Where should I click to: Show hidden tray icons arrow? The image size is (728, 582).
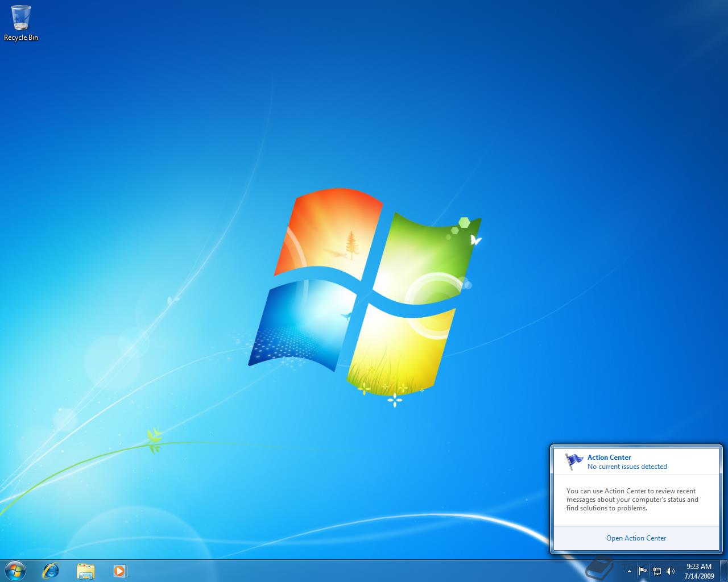pos(629,571)
